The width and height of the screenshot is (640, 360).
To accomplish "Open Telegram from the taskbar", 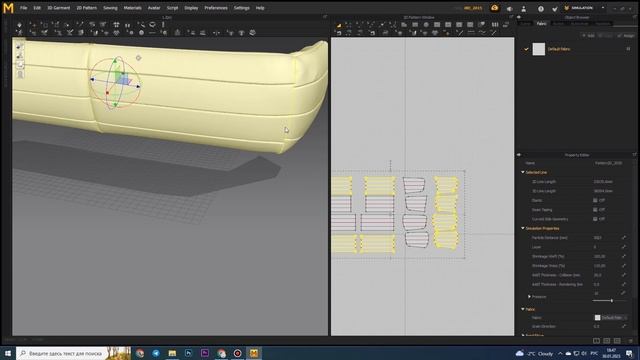I will pyautogui.click(x=156, y=353).
